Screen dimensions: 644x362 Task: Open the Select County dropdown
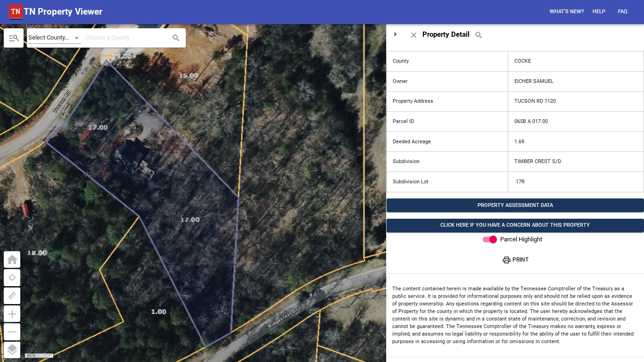pyautogui.click(x=54, y=38)
